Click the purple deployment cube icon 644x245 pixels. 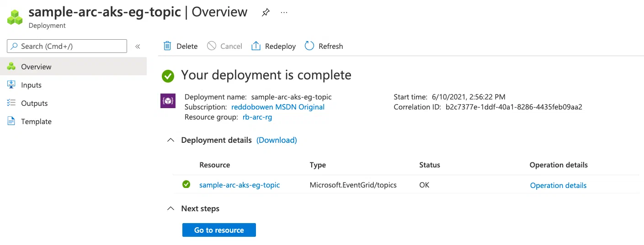tap(168, 101)
